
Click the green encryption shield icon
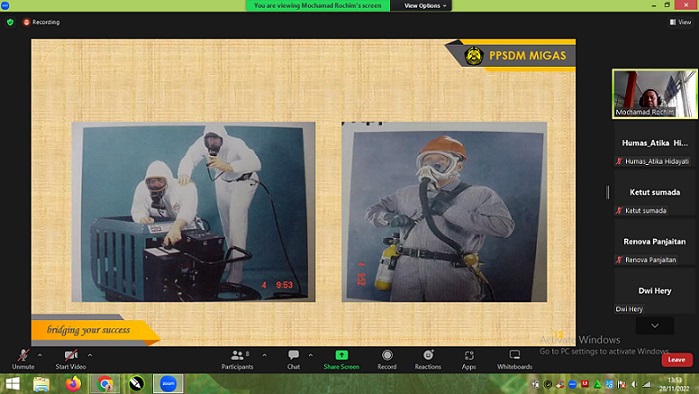pos(10,22)
